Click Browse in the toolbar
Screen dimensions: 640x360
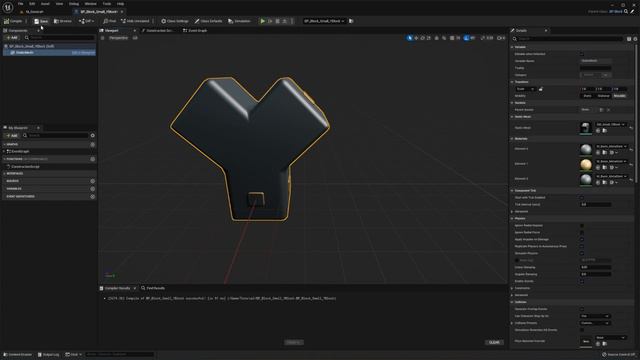63,21
